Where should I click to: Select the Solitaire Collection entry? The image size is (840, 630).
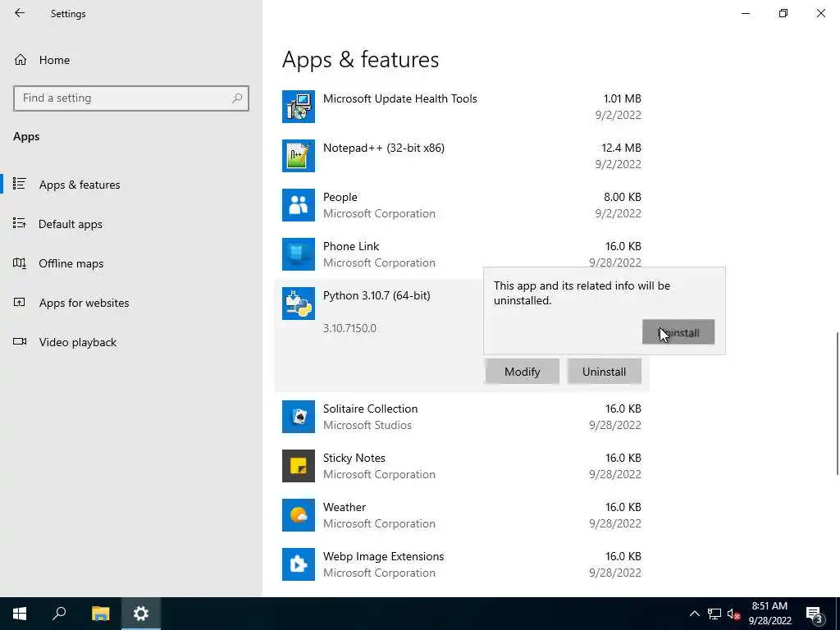pos(462,417)
